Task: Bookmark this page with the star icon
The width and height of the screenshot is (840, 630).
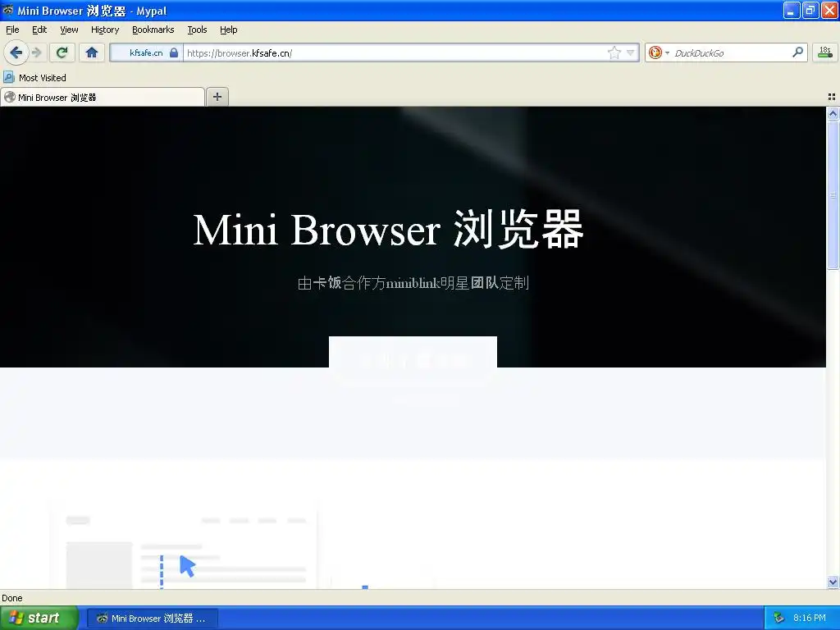Action: pos(614,52)
